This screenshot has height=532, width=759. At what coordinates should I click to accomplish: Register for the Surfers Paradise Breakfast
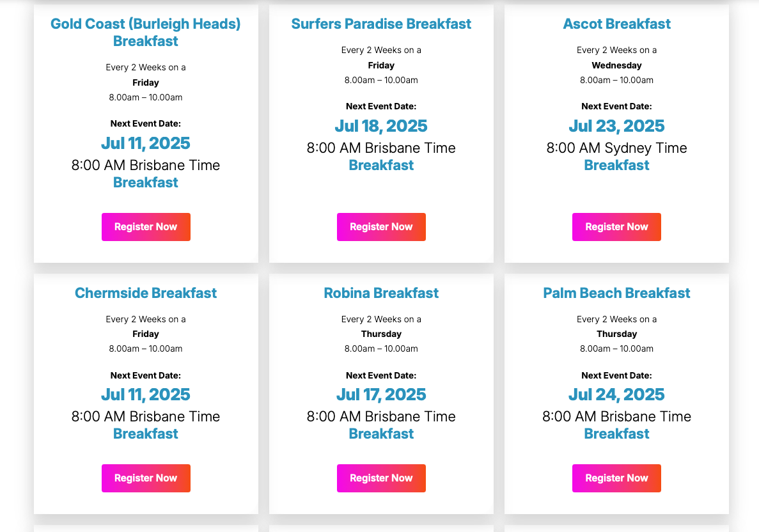coord(381,227)
